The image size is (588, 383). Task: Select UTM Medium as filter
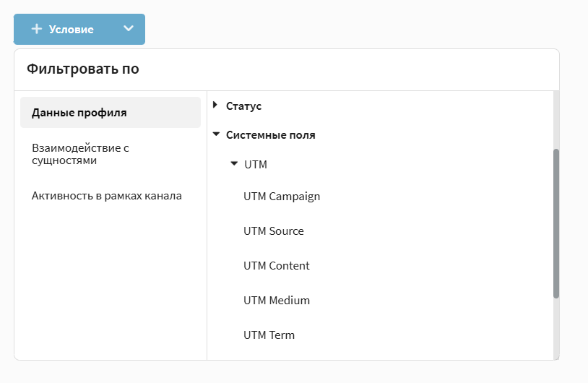tap(277, 301)
